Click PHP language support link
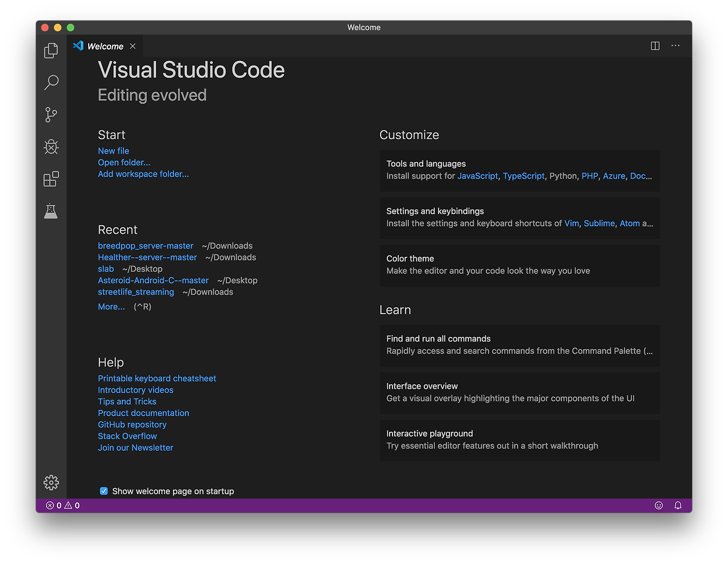This screenshot has width=728, height=564. click(590, 176)
